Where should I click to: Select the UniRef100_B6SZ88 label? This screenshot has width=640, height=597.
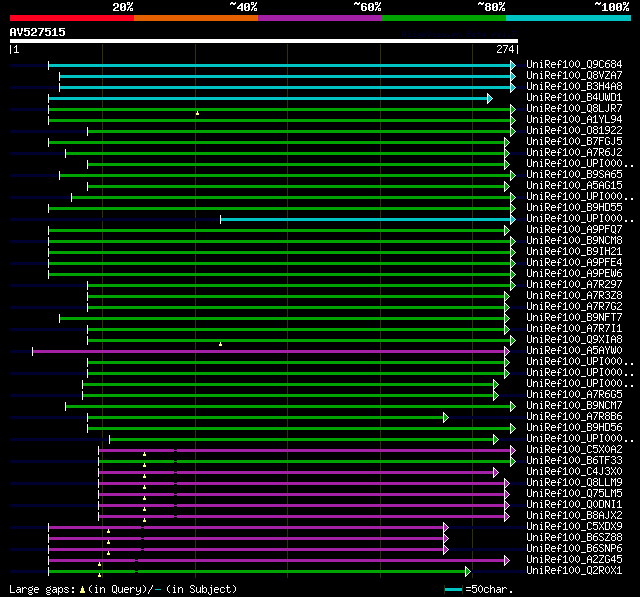574,538
